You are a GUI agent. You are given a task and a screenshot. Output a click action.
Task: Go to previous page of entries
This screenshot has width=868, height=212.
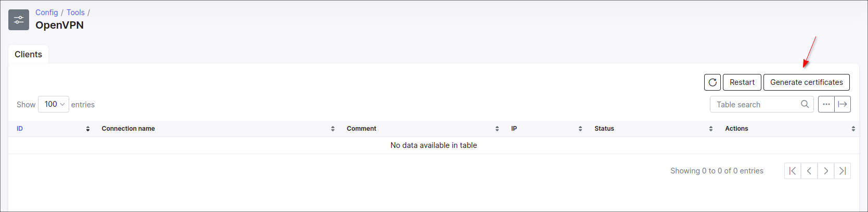(809, 171)
